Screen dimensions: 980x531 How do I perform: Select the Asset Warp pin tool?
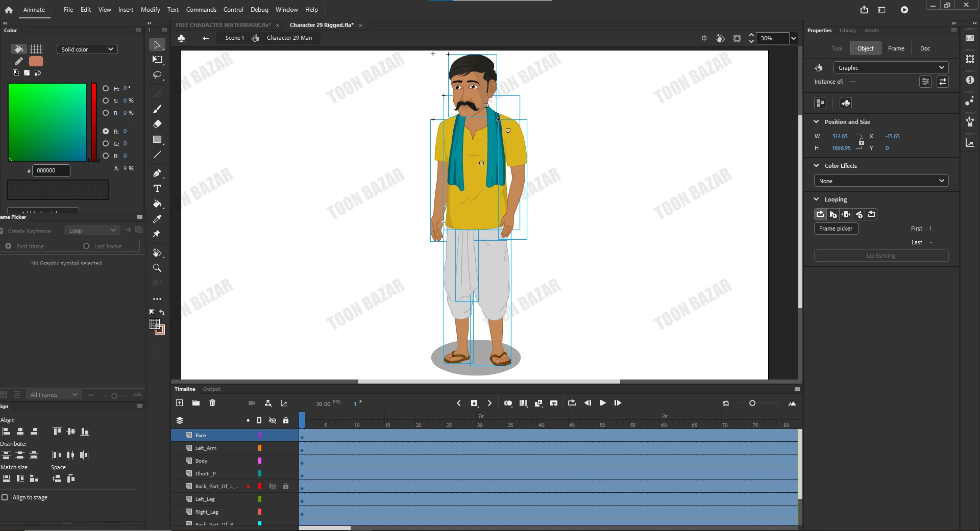click(x=157, y=234)
